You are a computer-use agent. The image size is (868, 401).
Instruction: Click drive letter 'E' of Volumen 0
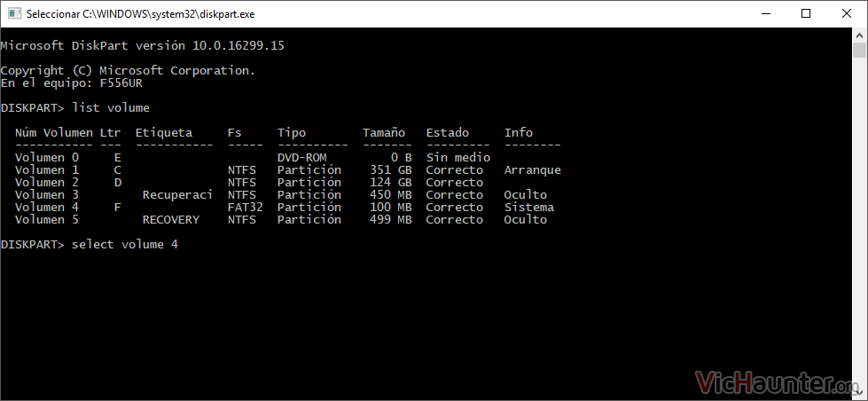click(117, 157)
